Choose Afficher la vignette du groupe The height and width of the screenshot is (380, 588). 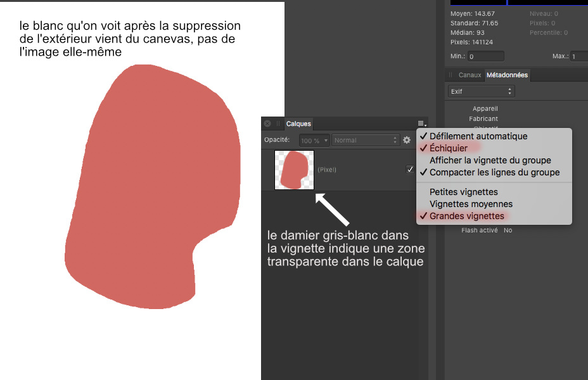(x=494, y=160)
